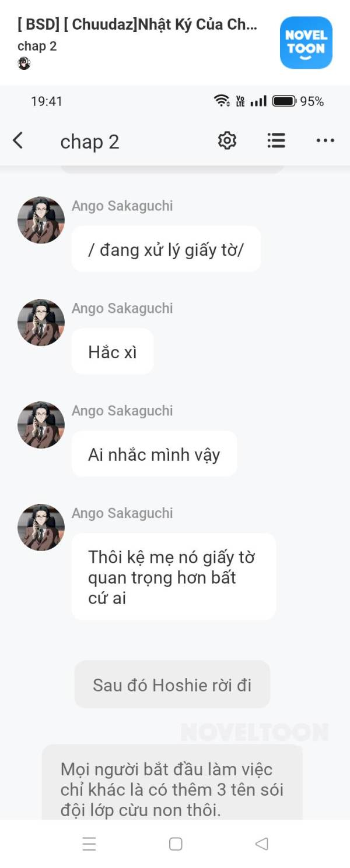Tap the "Thôi kệ mẹ nó giấy tờ" bubble

point(173,577)
